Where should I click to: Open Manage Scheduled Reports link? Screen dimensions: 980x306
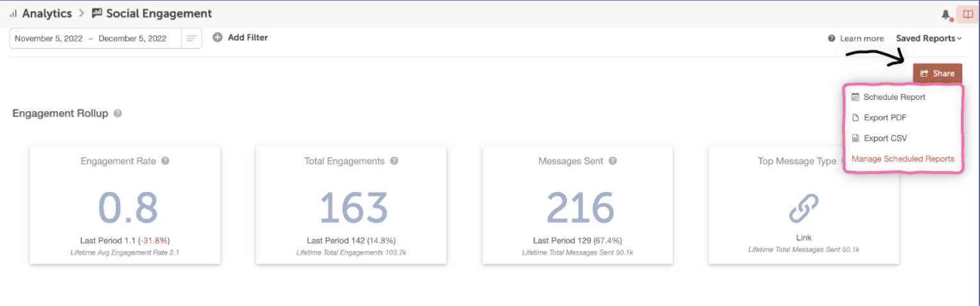tap(903, 159)
